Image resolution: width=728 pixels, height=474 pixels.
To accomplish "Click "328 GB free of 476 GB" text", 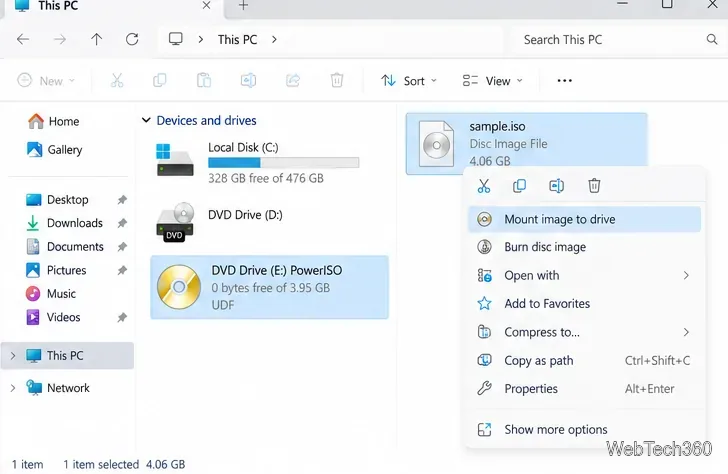I will point(266,178).
